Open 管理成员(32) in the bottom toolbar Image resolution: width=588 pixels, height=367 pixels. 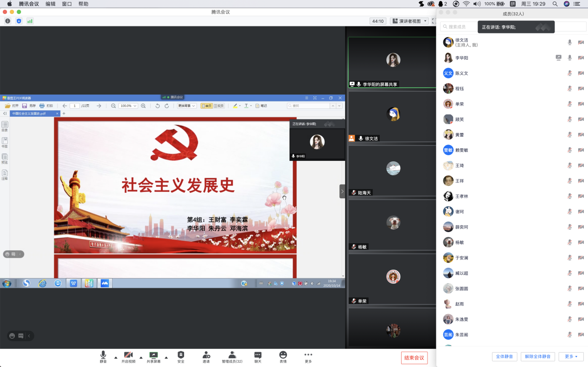coord(232,355)
